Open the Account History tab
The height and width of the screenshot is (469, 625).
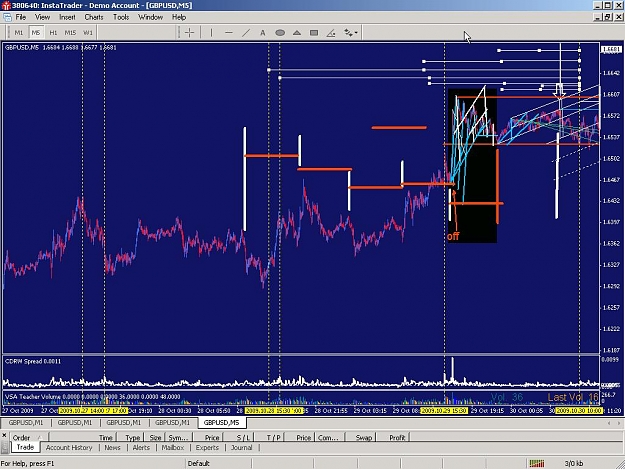(69, 447)
